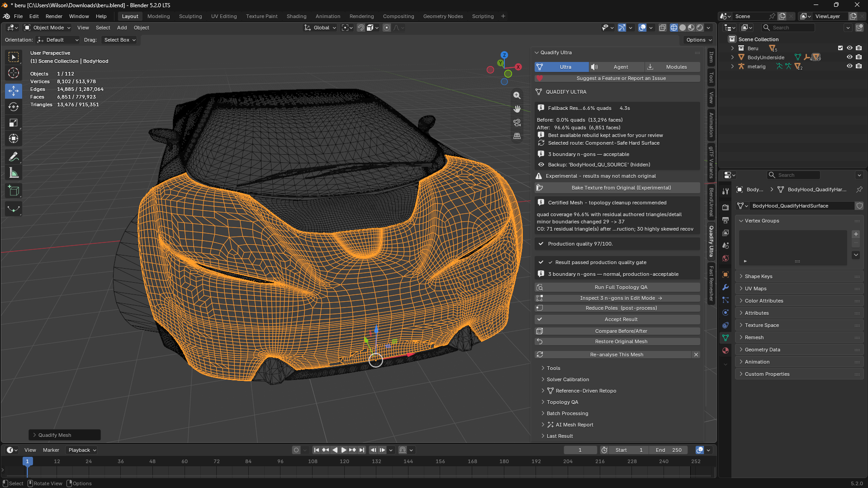The image size is (868, 488).
Task: Open the Render properties tab icon
Action: (726, 208)
